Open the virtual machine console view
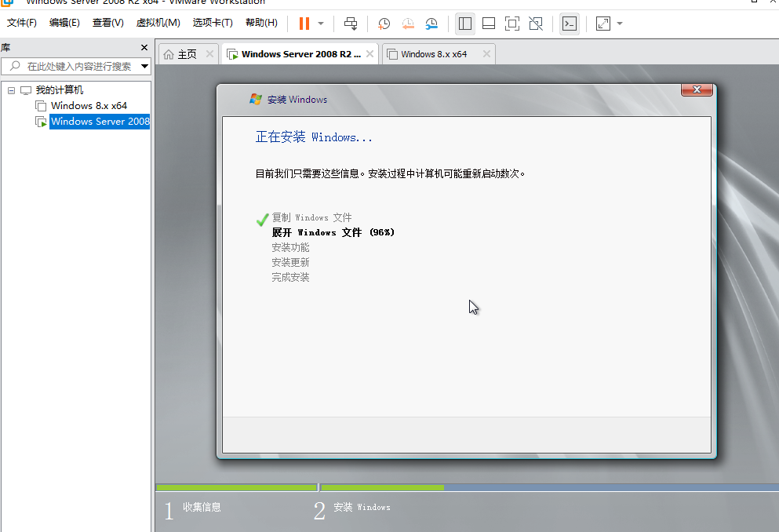The height and width of the screenshot is (532, 779). pos(569,24)
